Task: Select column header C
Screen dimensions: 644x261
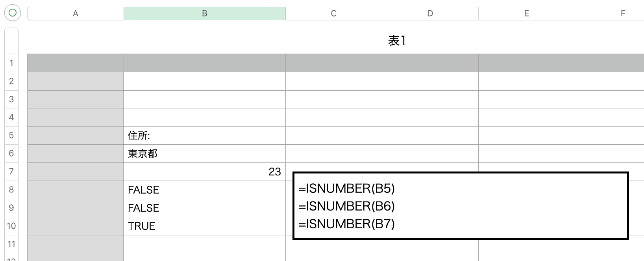Action: coord(333,13)
